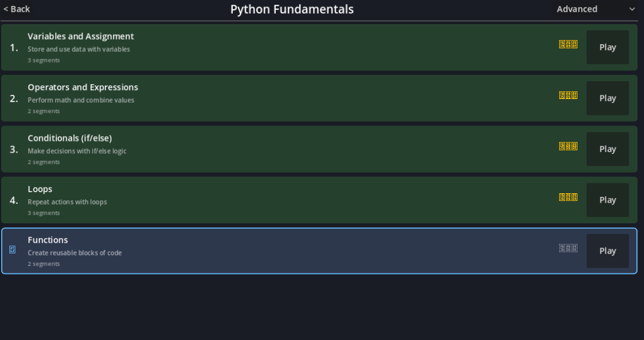This screenshot has height=340, width=644.
Task: Click the Conditionals (if/else) lesson title
Action: point(70,138)
